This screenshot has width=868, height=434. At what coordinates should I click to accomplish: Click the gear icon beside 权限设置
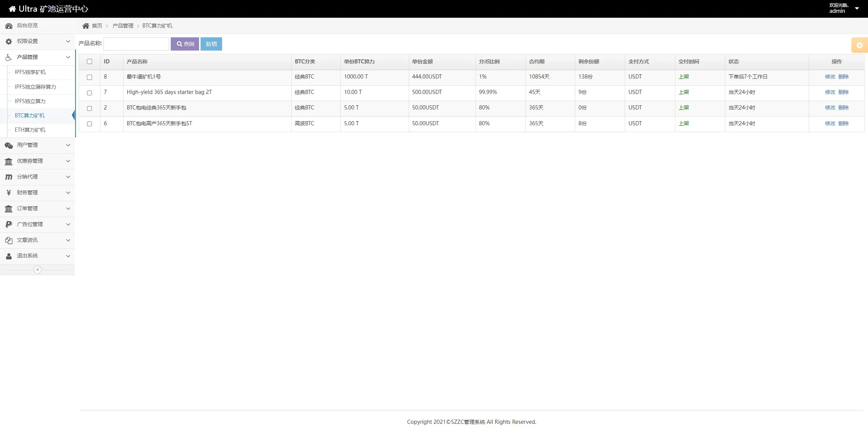coord(9,42)
